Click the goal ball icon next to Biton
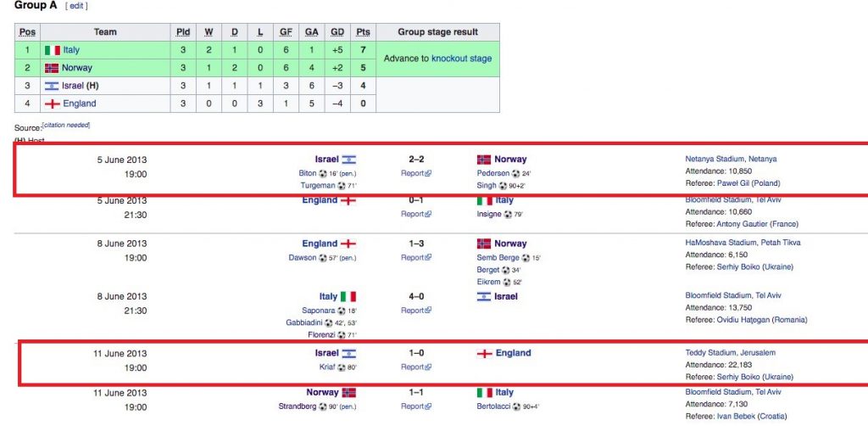Screen dimensions: 868x426 pyautogui.click(x=323, y=173)
